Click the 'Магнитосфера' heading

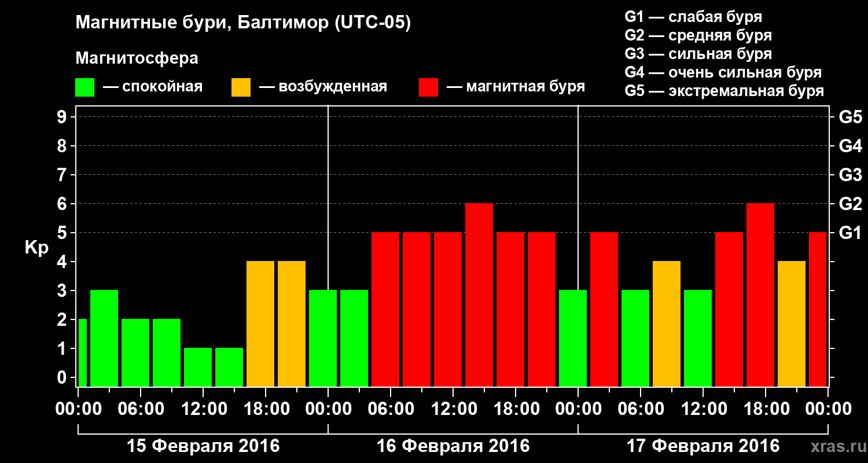point(137,58)
